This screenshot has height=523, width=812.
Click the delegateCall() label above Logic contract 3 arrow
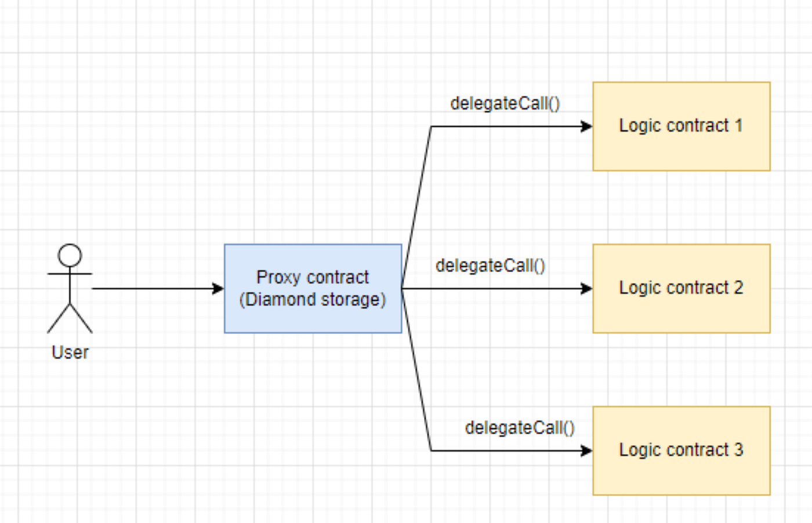point(520,428)
